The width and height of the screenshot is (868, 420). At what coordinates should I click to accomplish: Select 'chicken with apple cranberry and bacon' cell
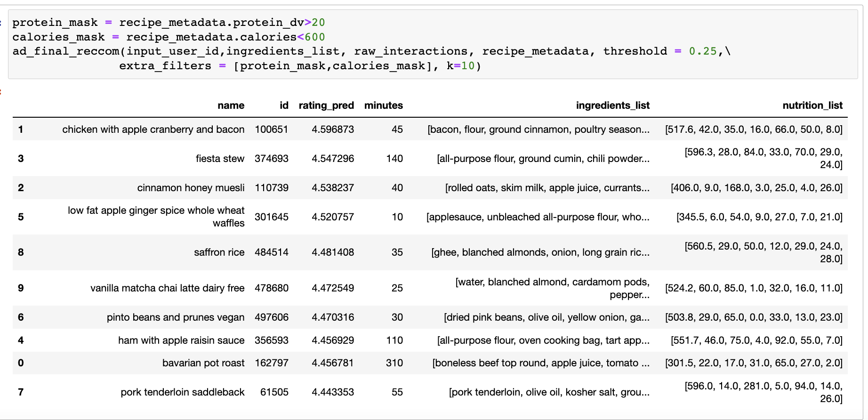(x=153, y=129)
